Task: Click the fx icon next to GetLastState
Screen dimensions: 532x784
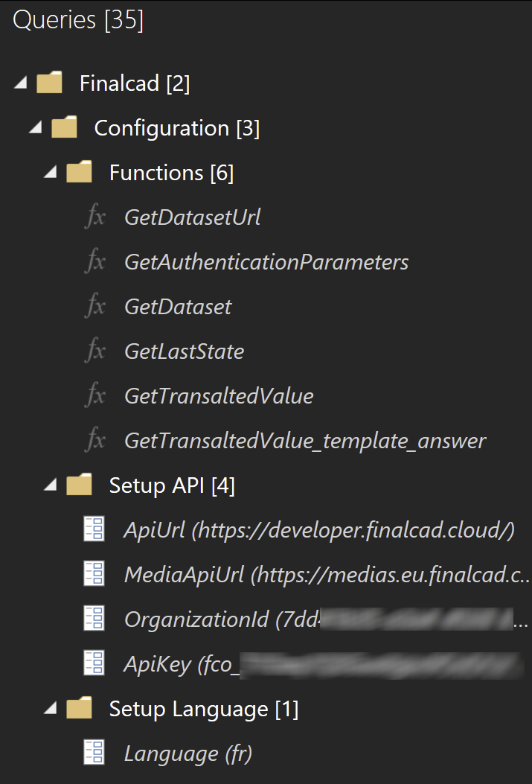Action: point(95,351)
